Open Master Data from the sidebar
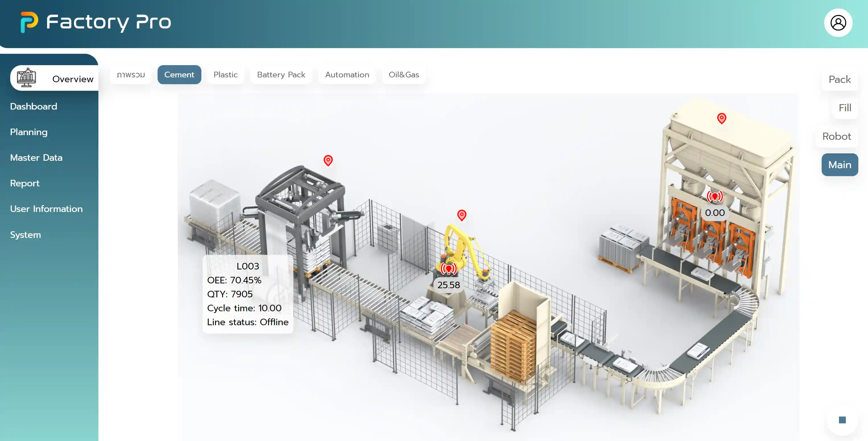The width and height of the screenshot is (868, 441). pyautogui.click(x=36, y=157)
